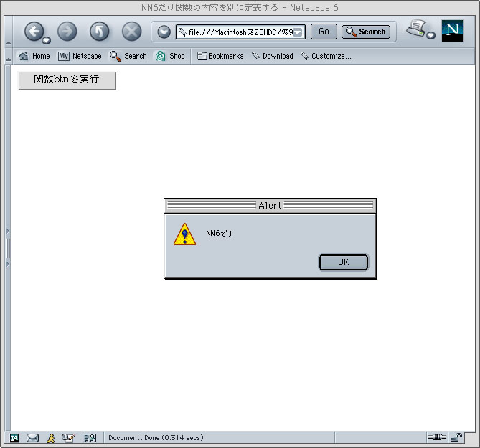Viewport: 480px width, 448px height.
Task: Open Address Book from the status bar icon
Action: tap(90, 438)
